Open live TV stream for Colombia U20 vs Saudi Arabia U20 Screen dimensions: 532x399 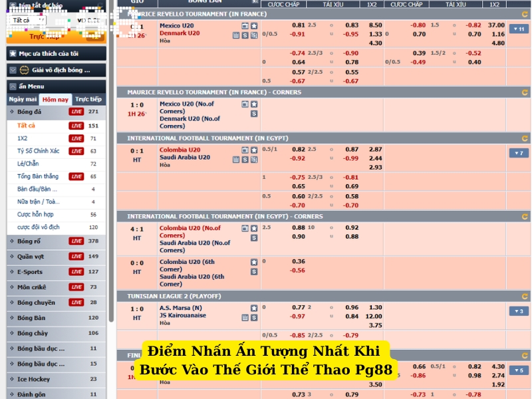point(245,150)
